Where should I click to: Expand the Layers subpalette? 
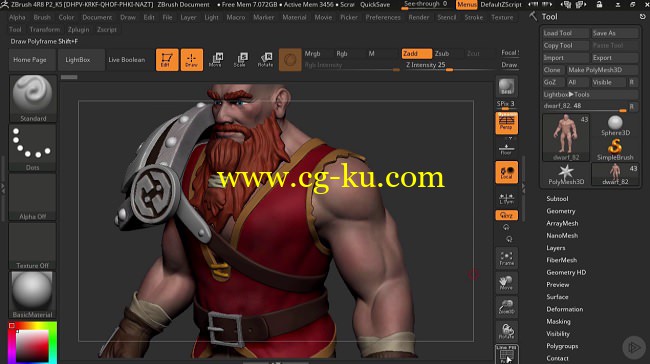555,248
